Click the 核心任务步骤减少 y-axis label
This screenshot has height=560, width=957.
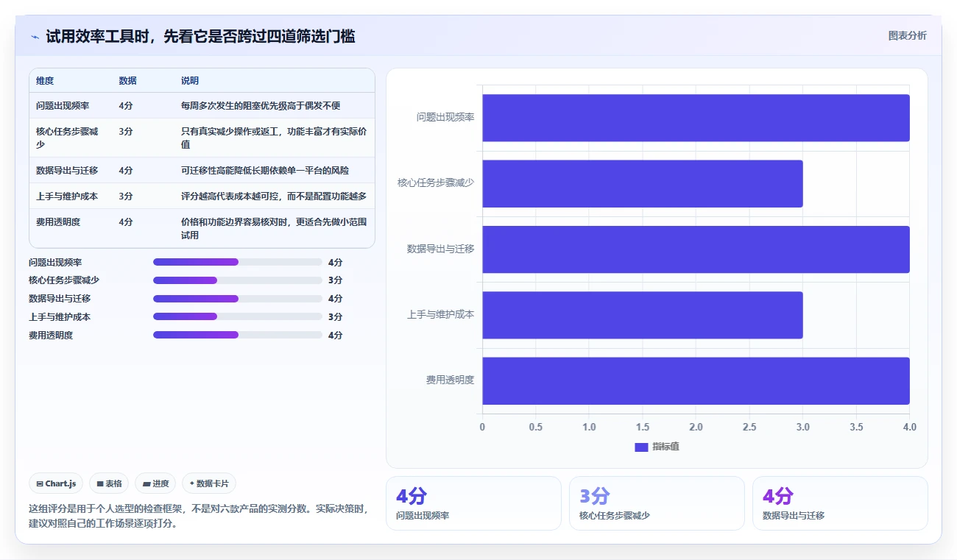[x=436, y=182]
